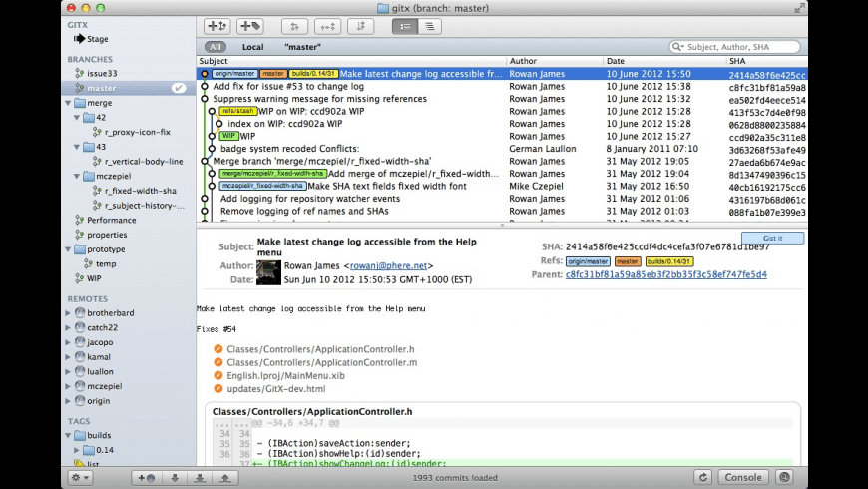Expand the catch22 remote
This screenshot has width=868, height=489.
point(68,328)
